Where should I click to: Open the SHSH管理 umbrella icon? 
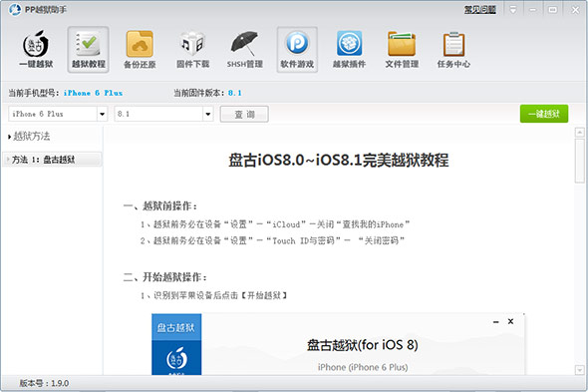point(244,50)
